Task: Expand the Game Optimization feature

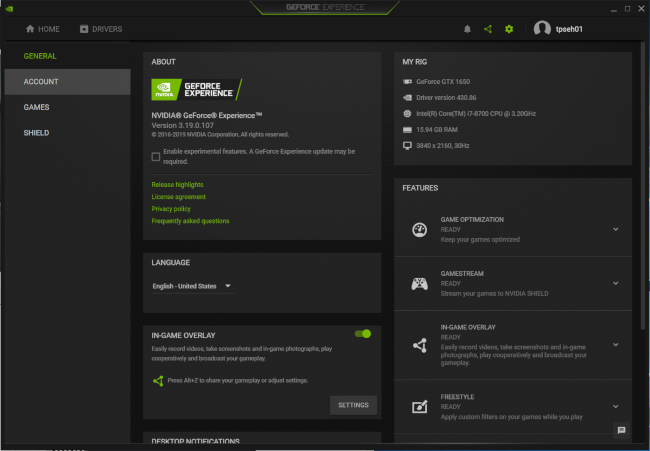Action: (616, 229)
